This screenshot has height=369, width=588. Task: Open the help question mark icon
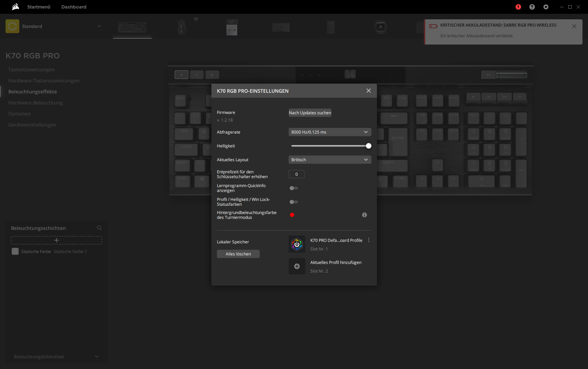(532, 7)
